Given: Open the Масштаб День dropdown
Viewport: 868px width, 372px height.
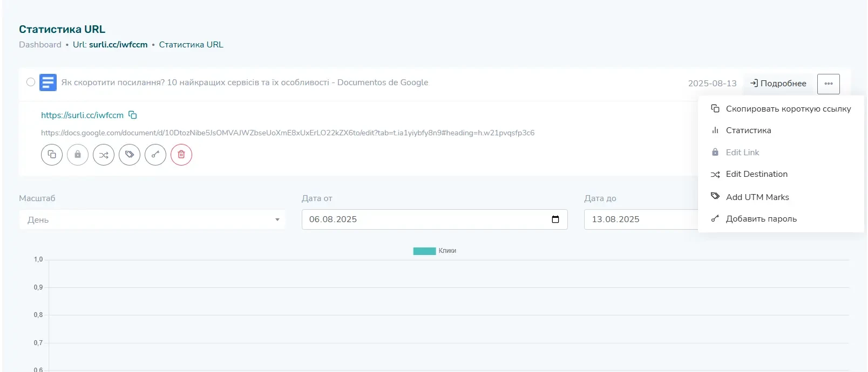Looking at the screenshot, I should 152,219.
